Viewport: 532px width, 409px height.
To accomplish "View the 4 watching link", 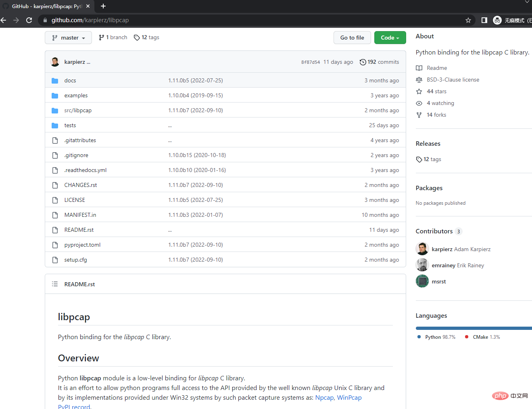I will coord(440,103).
